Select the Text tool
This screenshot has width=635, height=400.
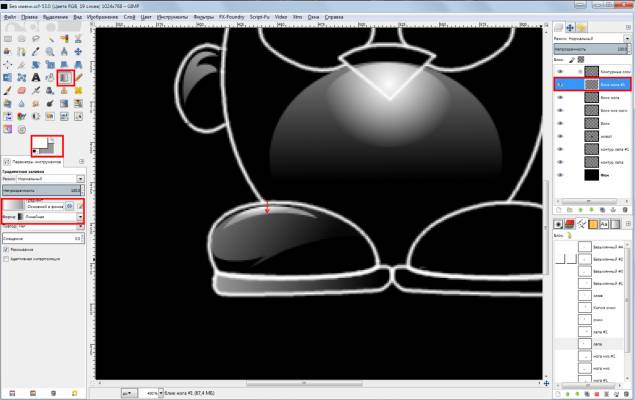coord(36,77)
